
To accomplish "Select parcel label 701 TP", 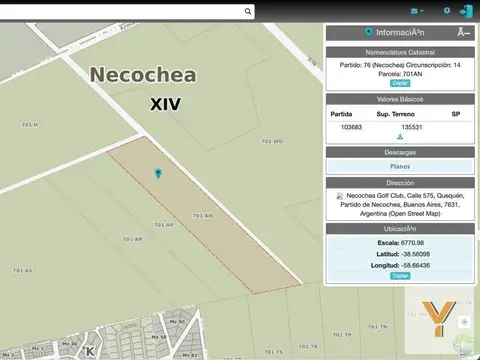I will pos(342,335).
